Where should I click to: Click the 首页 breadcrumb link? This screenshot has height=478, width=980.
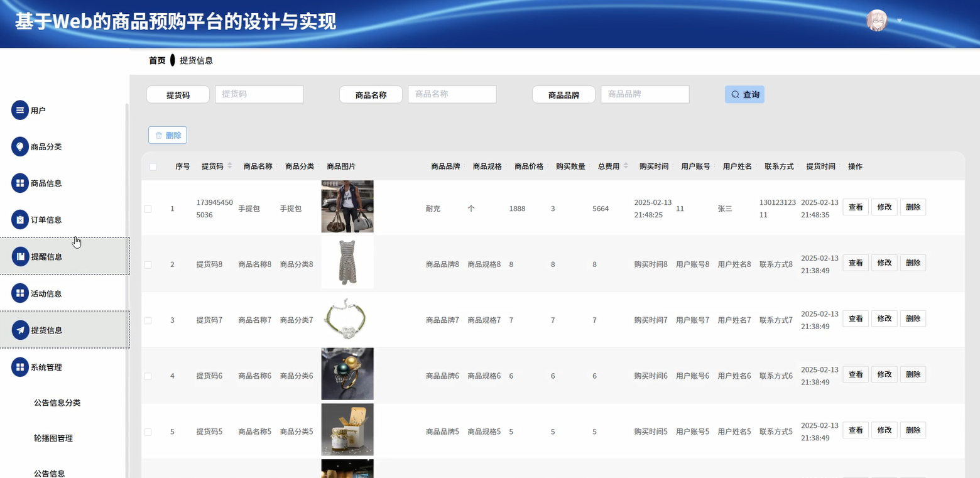pos(157,60)
